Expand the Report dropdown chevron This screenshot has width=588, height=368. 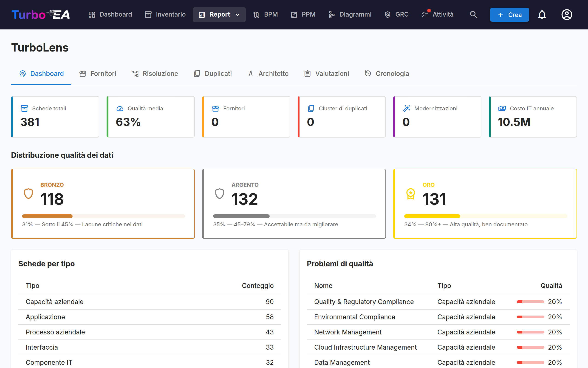point(238,15)
